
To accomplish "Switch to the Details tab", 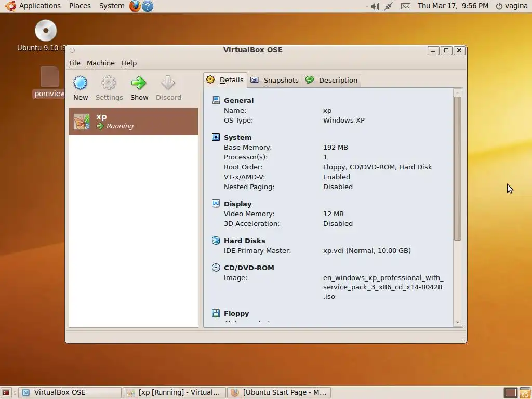I will coord(225,80).
